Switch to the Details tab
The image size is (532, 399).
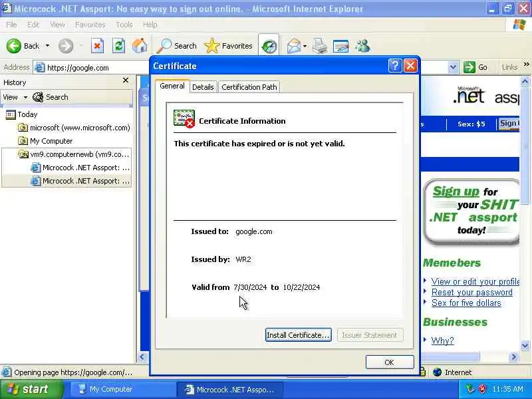coord(203,87)
